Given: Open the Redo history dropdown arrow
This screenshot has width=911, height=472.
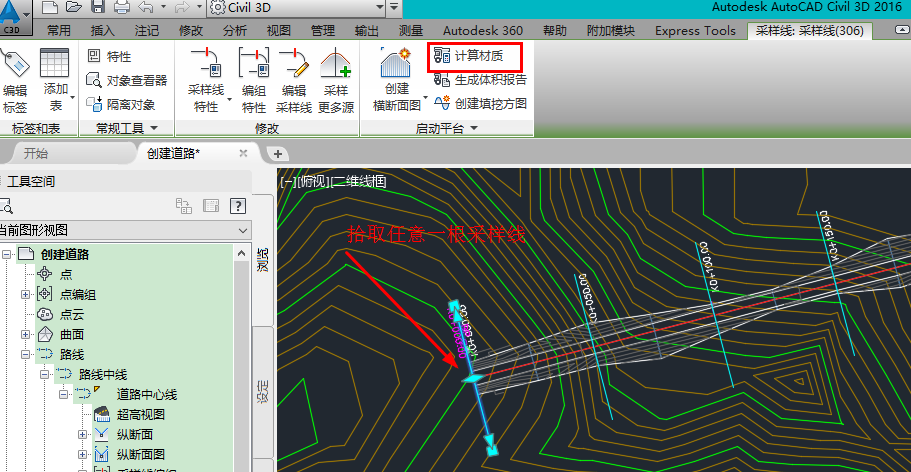Looking at the screenshot, I should pos(199,8).
